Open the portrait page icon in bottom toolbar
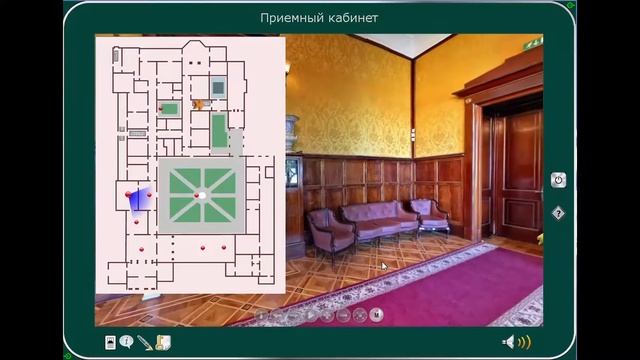 (110, 342)
